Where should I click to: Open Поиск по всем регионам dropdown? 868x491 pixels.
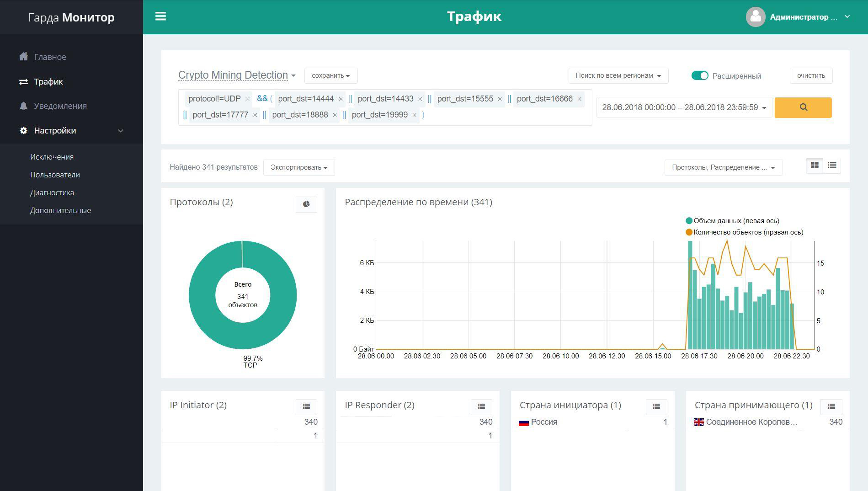click(618, 76)
